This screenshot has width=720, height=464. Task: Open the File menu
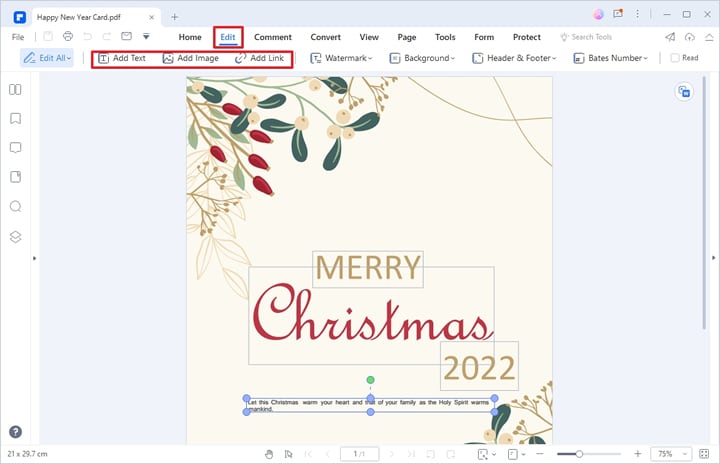click(18, 37)
